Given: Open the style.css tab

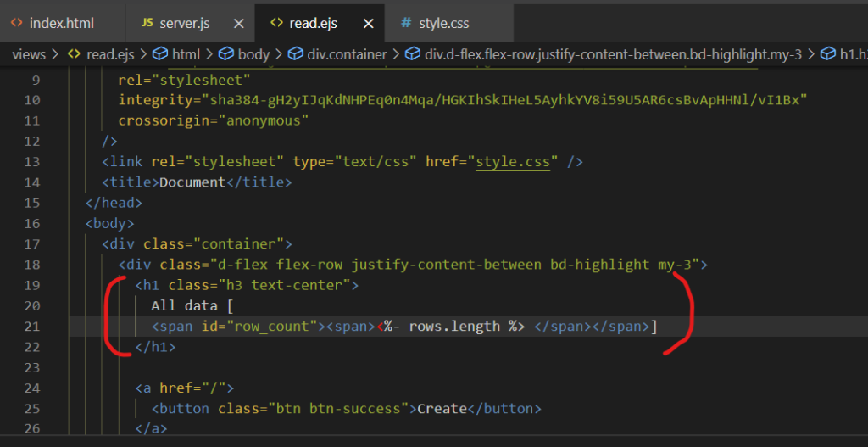Looking at the screenshot, I should [x=448, y=23].
